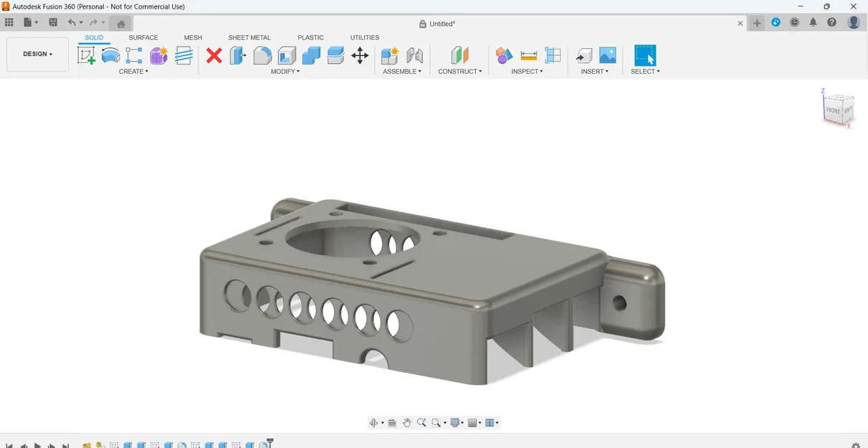
Task: Save the design with floppy icon
Action: 53,23
